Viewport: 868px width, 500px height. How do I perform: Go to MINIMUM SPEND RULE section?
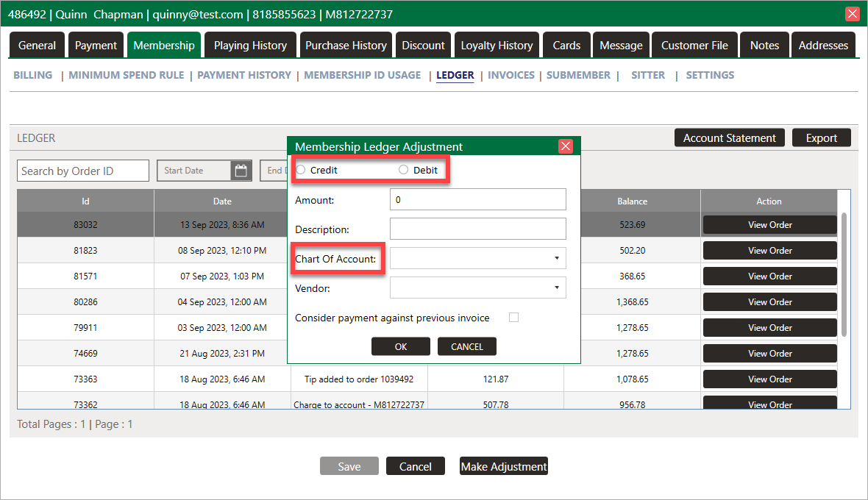tap(127, 75)
